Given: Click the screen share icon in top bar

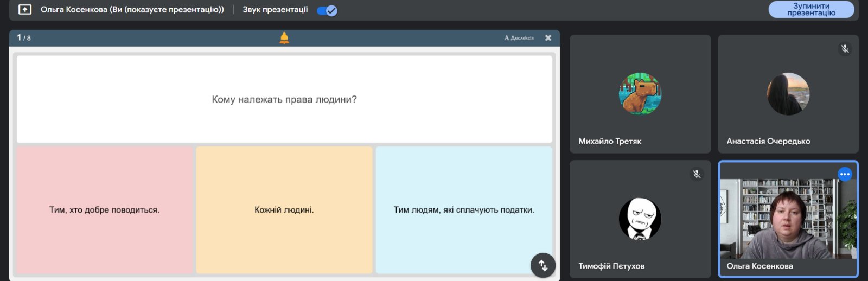Looking at the screenshot, I should click(25, 10).
